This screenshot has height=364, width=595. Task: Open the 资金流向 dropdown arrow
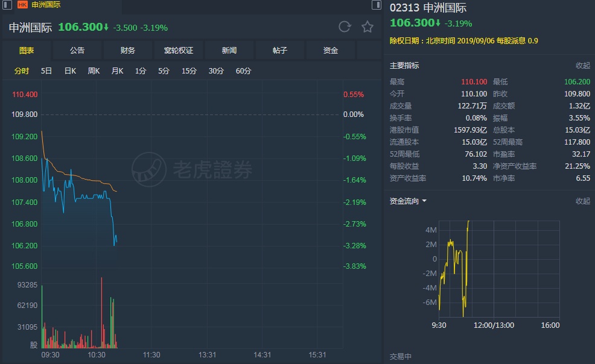coord(424,201)
